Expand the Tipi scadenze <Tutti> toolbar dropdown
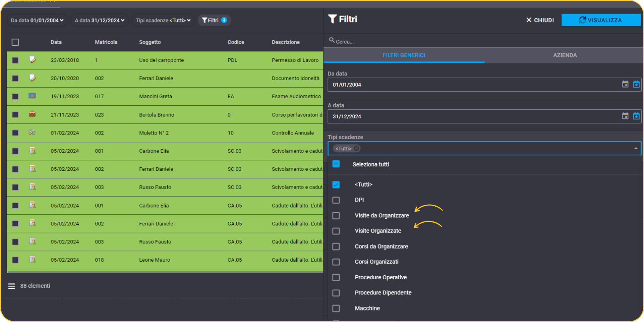Image resolution: width=644 pixels, height=322 pixels. tap(163, 20)
